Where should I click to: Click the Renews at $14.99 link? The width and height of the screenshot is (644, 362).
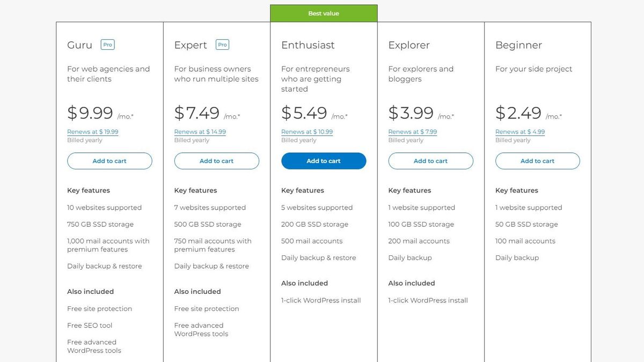[x=199, y=131]
